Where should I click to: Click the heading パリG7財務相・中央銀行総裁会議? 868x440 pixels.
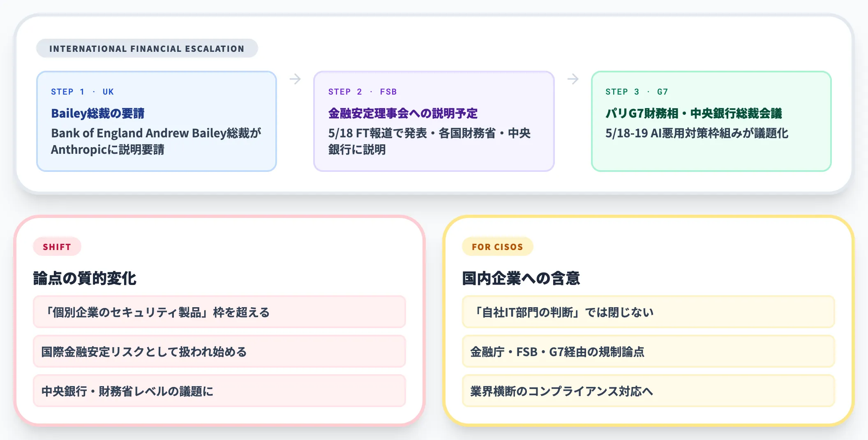(x=694, y=113)
